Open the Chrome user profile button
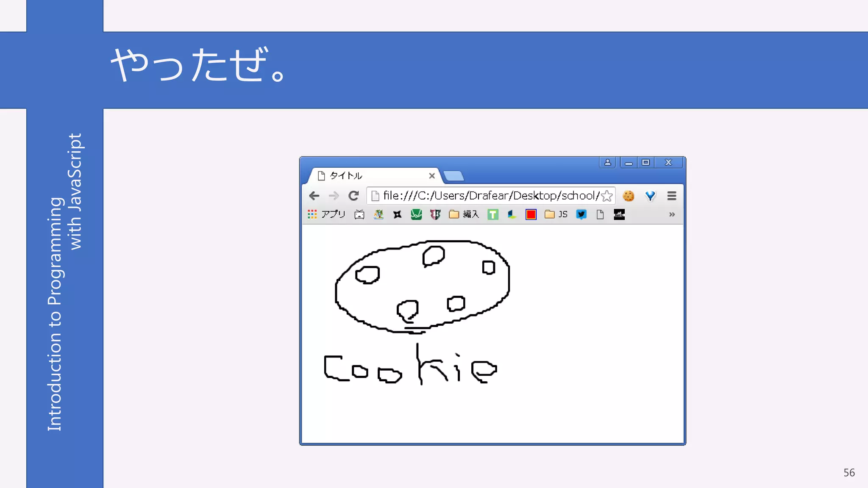The image size is (868, 488). click(607, 162)
